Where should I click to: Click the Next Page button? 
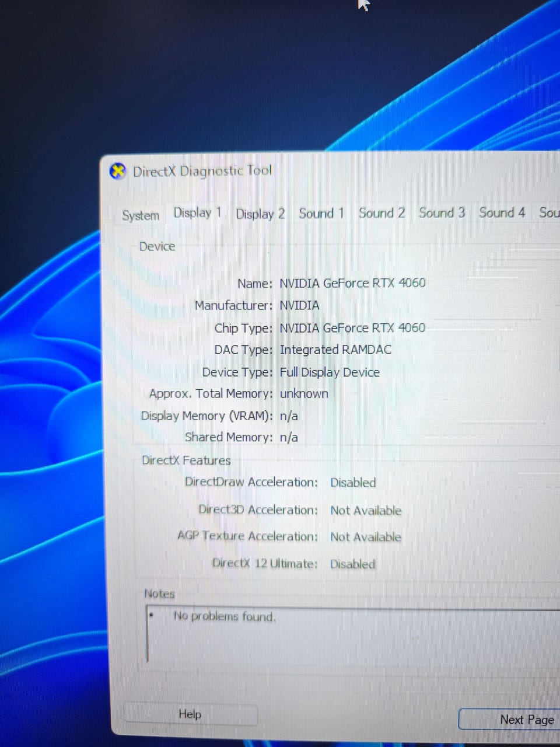point(509,720)
